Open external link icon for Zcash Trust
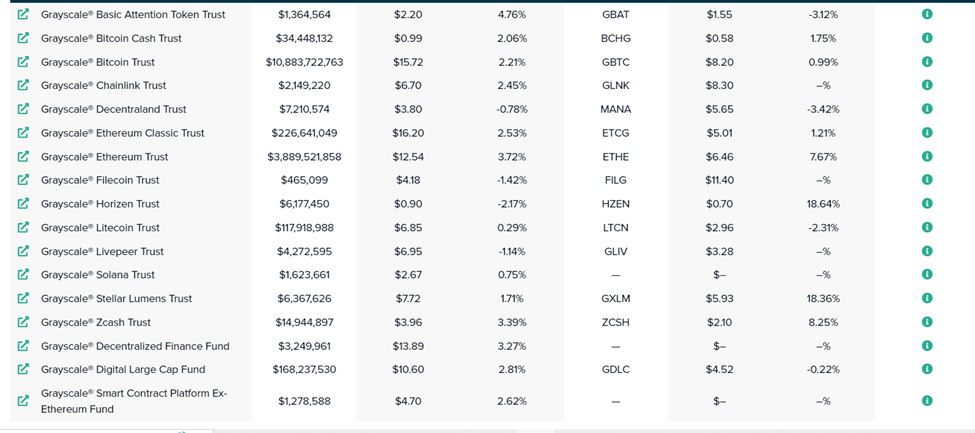975x433 pixels. click(x=23, y=322)
